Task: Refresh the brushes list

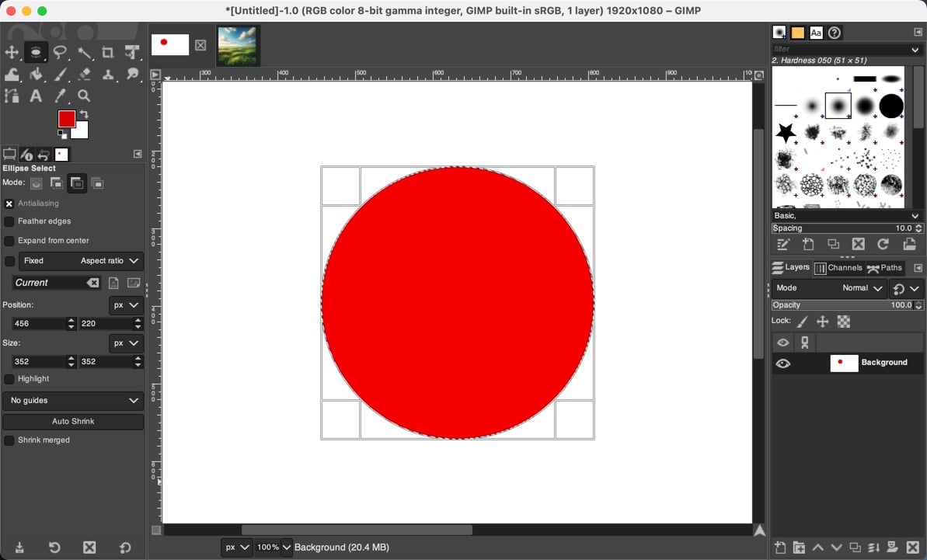Action: (883, 244)
